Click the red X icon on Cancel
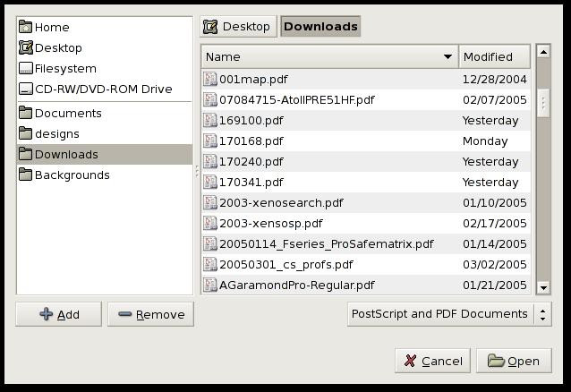 point(410,361)
